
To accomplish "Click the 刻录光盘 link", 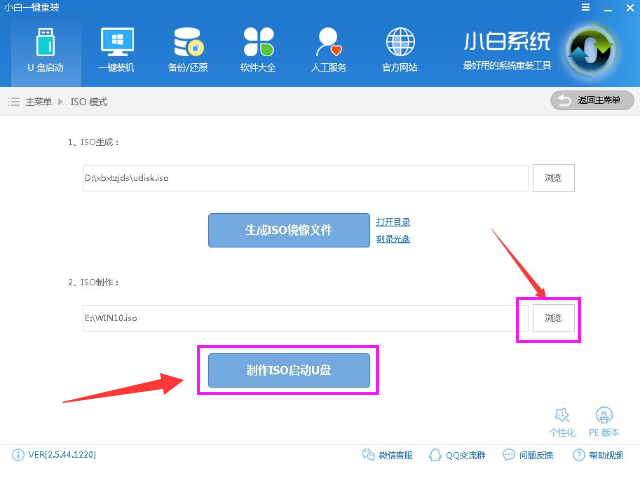I will [393, 239].
